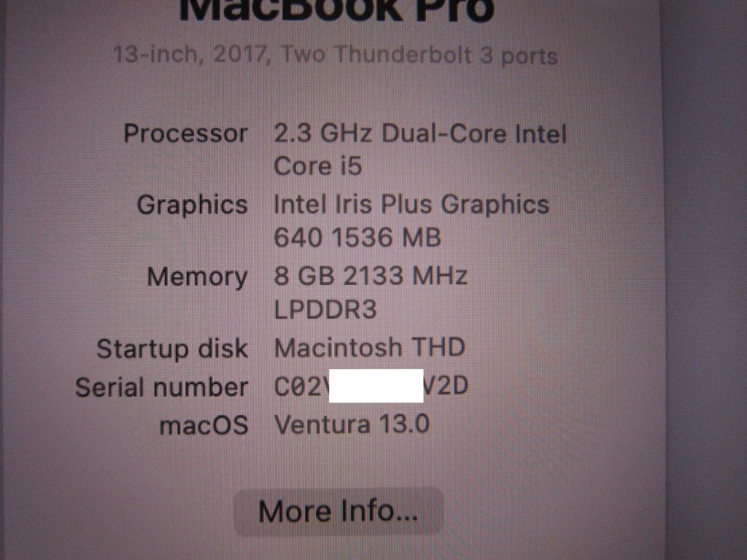
Task: Select the Macintosh THD disk name
Action: (370, 348)
